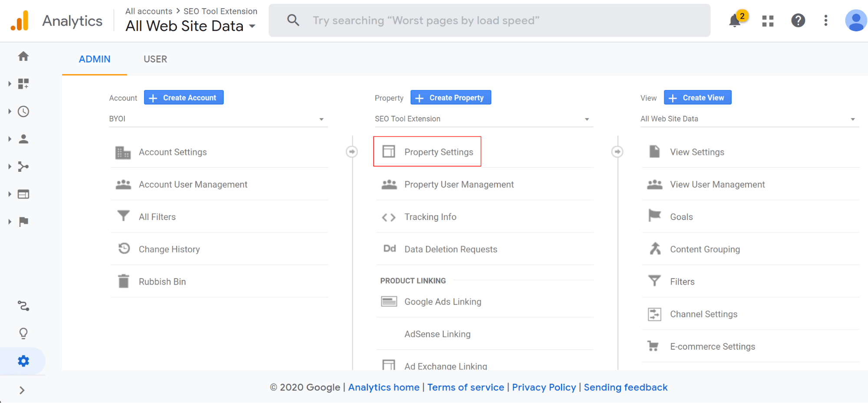This screenshot has width=868, height=403.
Task: Open the help question mark icon
Action: (798, 20)
